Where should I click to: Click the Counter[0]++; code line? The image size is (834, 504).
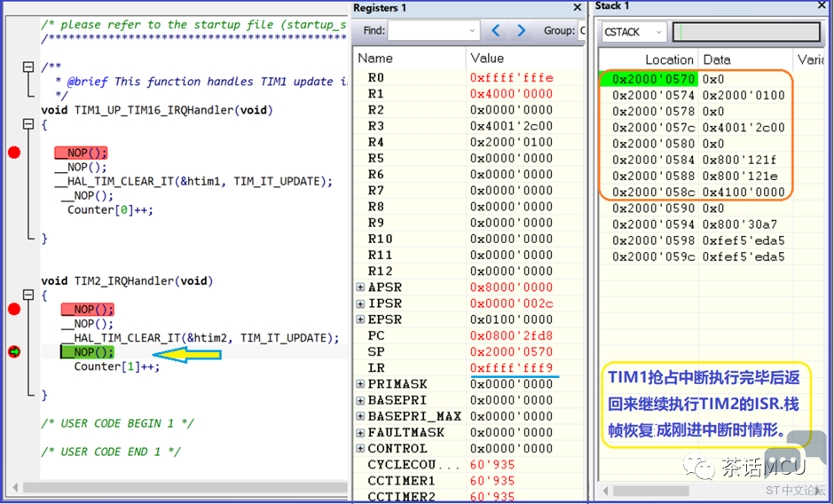110,210
